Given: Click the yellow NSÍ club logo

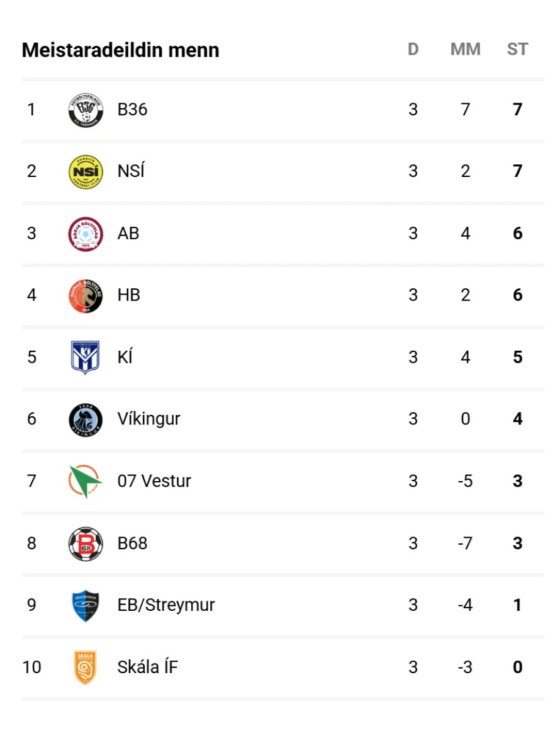Looking at the screenshot, I should coord(85,171).
